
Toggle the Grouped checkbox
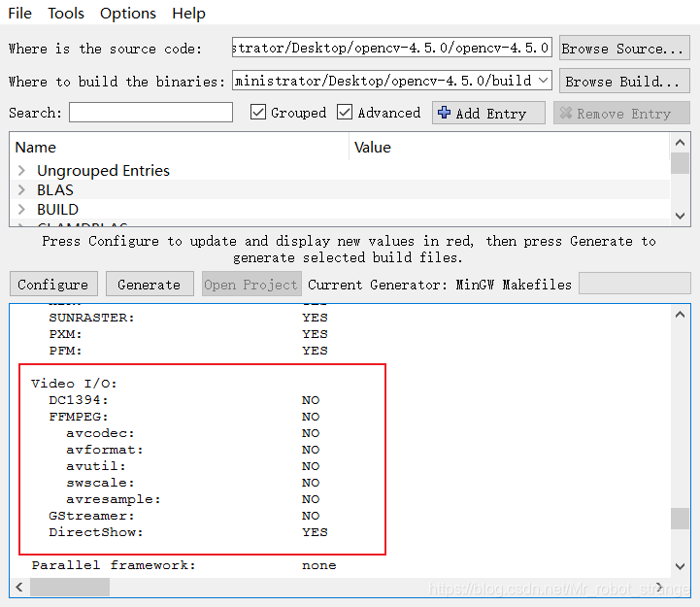coord(258,112)
